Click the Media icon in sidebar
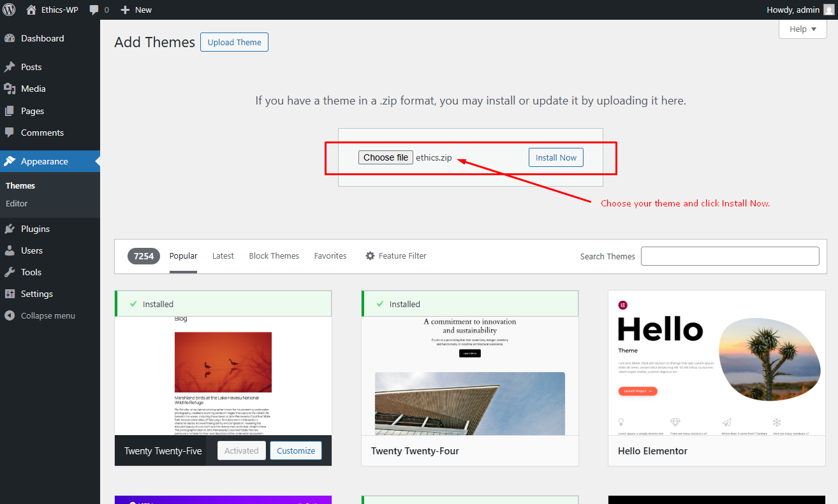This screenshot has height=504, width=838. coord(10,89)
